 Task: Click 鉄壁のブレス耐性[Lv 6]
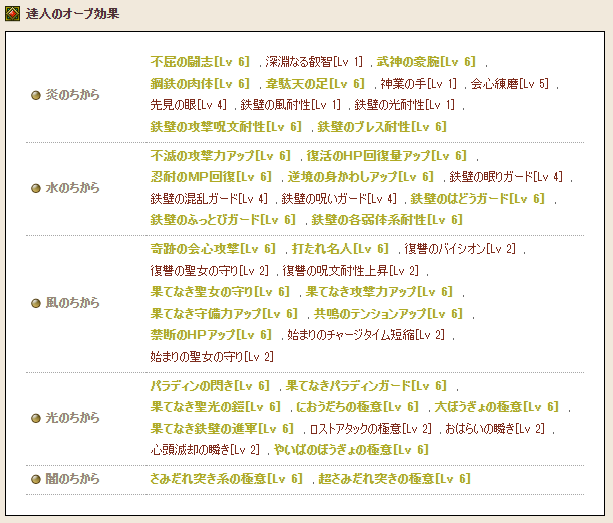point(382,127)
